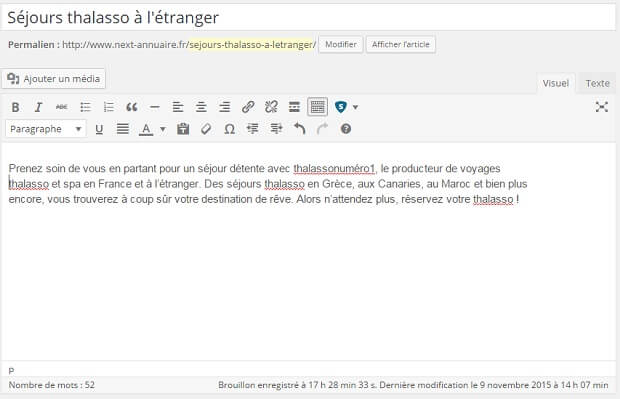Insert a bulleted list
The image size is (620, 399).
(85, 107)
